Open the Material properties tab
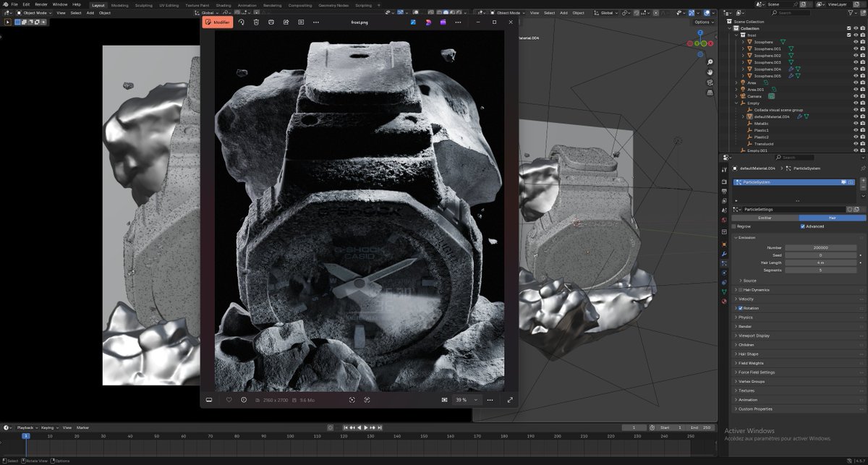This screenshot has height=465, width=868. click(724, 301)
